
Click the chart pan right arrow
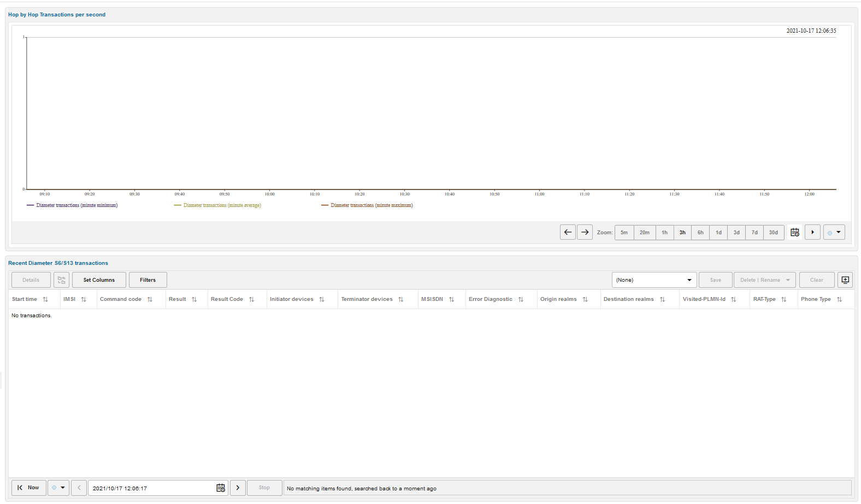click(x=585, y=232)
